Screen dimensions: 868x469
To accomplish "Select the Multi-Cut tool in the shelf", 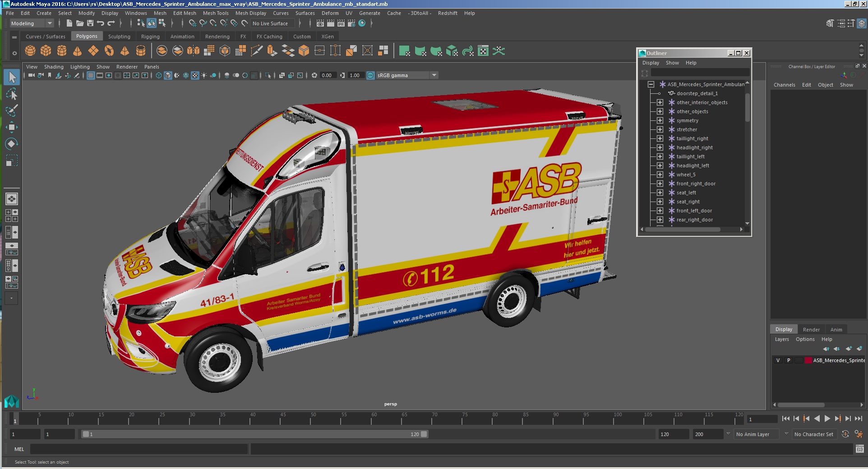I will (257, 51).
